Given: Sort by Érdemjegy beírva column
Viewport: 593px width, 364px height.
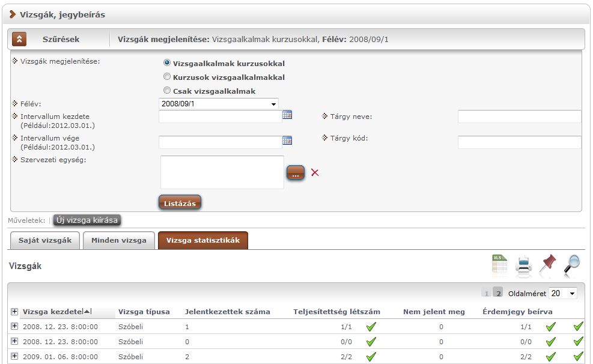Looking at the screenshot, I should point(517,312).
